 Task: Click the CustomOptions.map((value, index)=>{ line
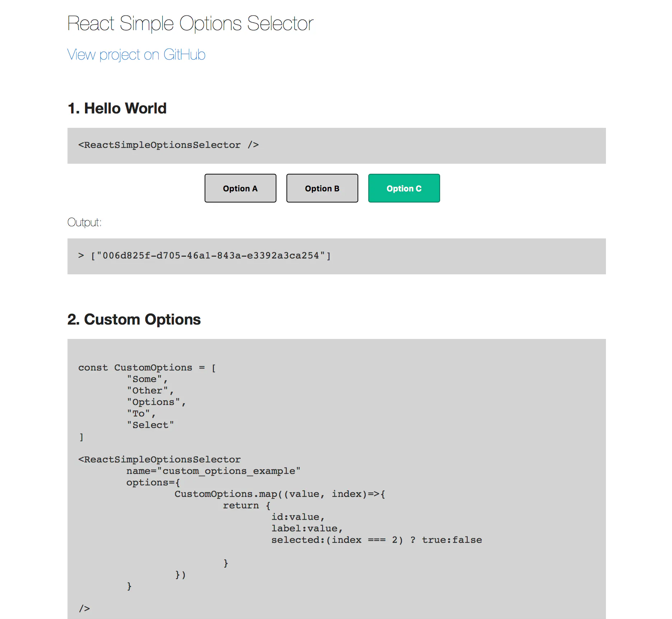[280, 494]
